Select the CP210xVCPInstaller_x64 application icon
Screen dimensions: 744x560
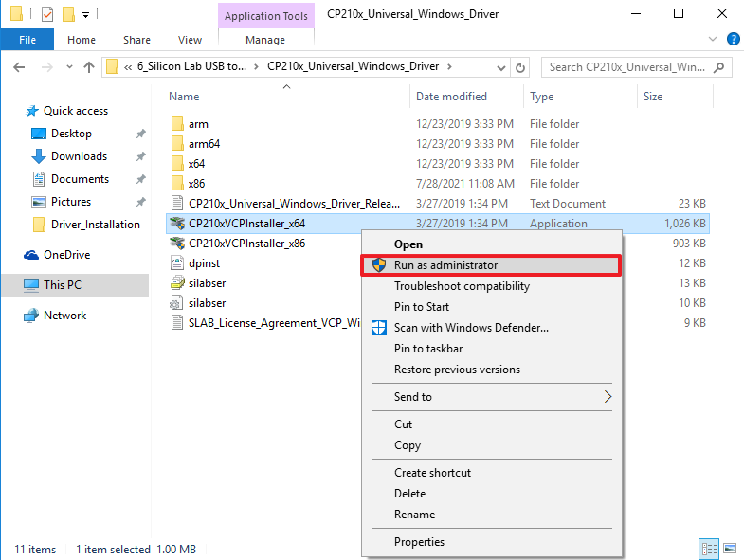pyautogui.click(x=177, y=224)
